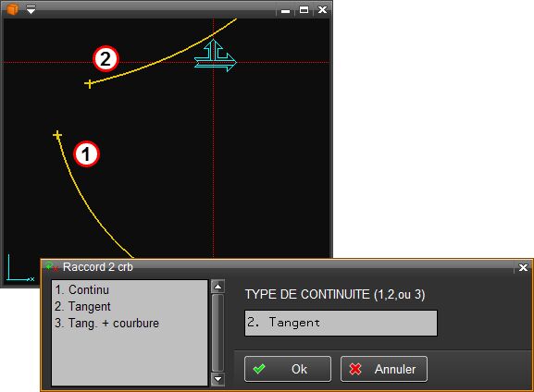Screen dimensions: 534x392
Task: Confirm with the Ok button
Action: (288, 369)
